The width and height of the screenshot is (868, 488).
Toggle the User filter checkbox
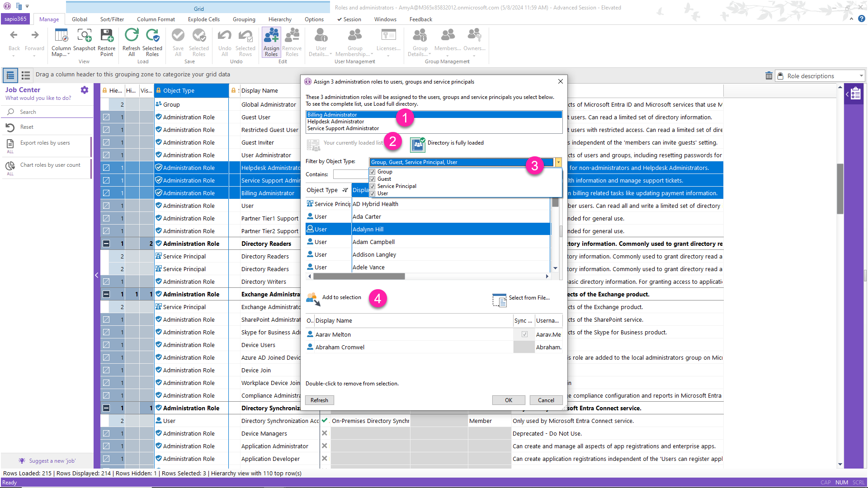pos(373,193)
